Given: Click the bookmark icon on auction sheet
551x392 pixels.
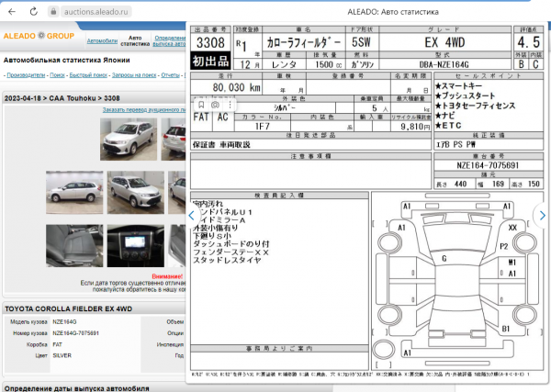Looking at the screenshot, I should pyautogui.click(x=201, y=105).
